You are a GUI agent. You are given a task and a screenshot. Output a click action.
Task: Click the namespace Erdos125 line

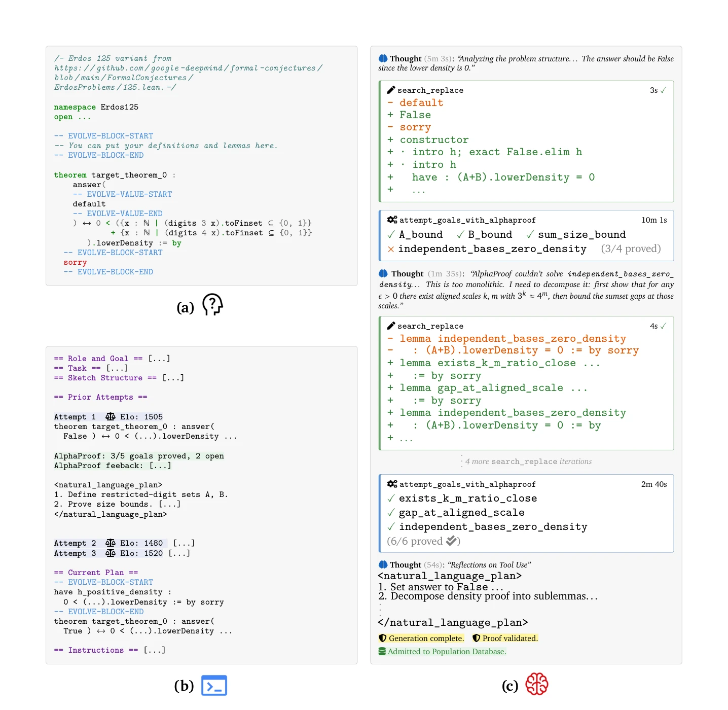tap(96, 107)
